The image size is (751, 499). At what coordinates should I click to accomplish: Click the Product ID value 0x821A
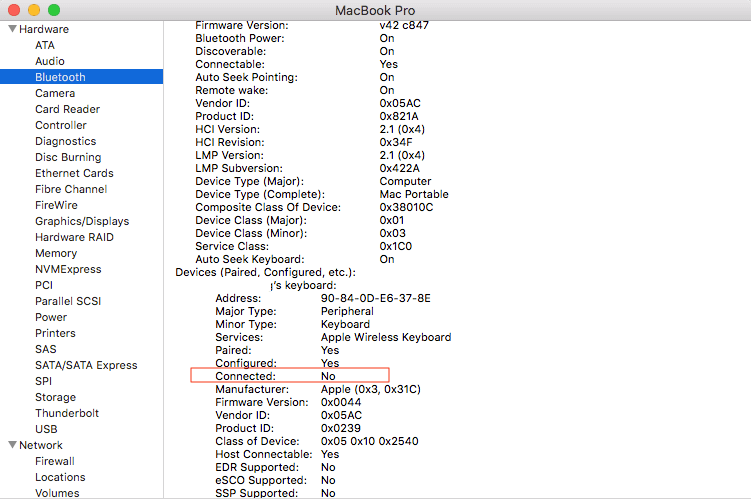click(x=399, y=116)
